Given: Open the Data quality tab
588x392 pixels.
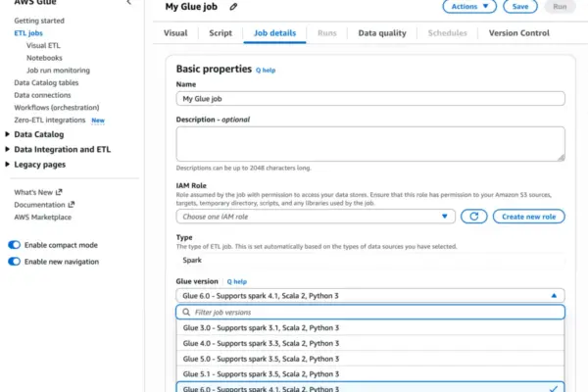Looking at the screenshot, I should coord(382,33).
